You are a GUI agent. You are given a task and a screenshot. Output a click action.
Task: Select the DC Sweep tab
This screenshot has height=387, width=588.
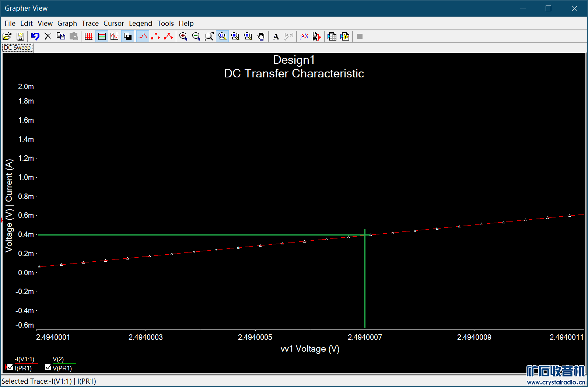(x=17, y=48)
